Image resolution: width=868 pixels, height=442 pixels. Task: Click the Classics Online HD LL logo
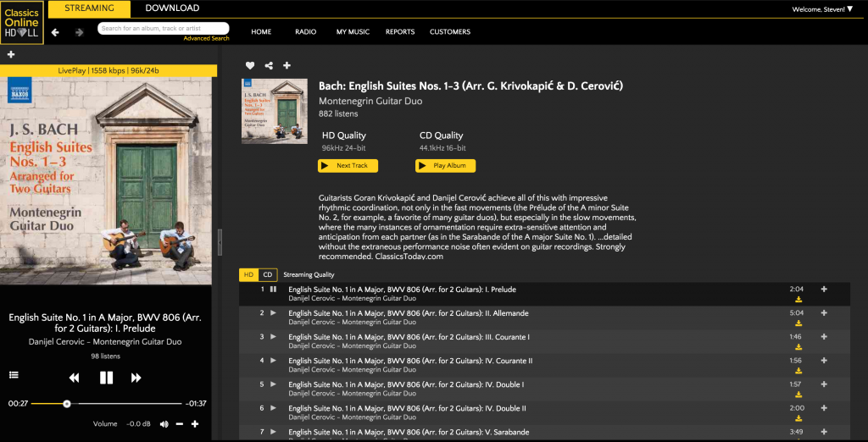point(22,23)
